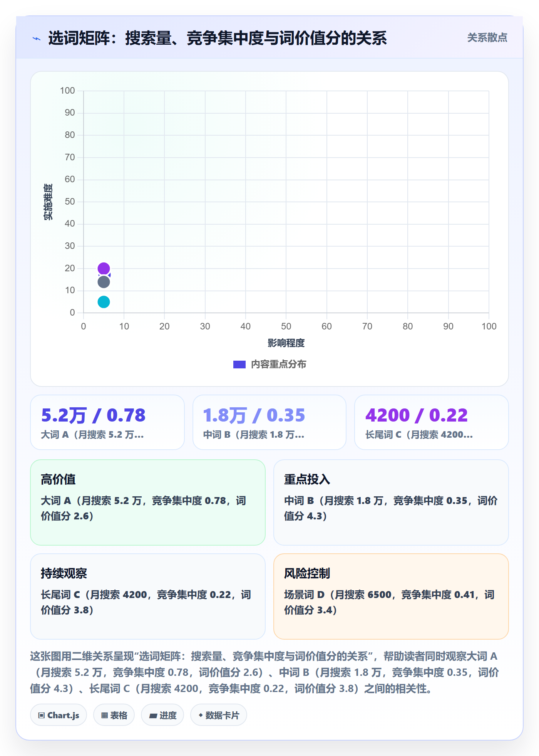Click the summary paragraph starting 这张图用二维关系
539x756 pixels.
[x=265, y=672]
